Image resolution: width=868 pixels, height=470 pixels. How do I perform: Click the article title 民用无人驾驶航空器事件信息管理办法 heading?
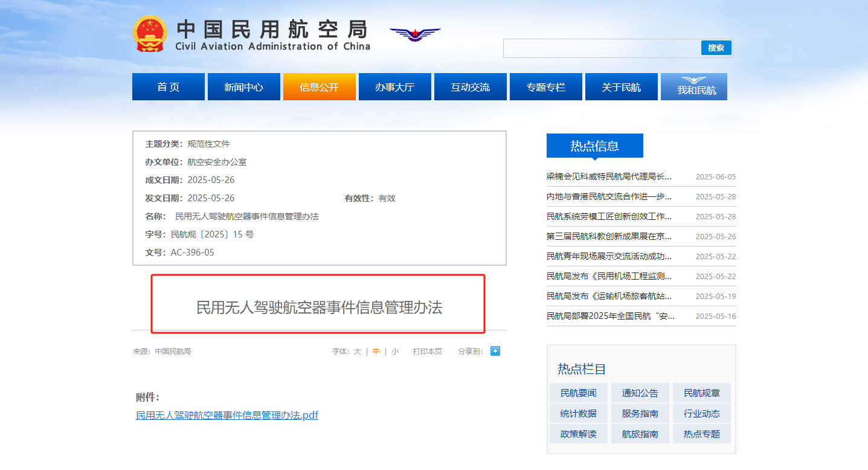(320, 307)
